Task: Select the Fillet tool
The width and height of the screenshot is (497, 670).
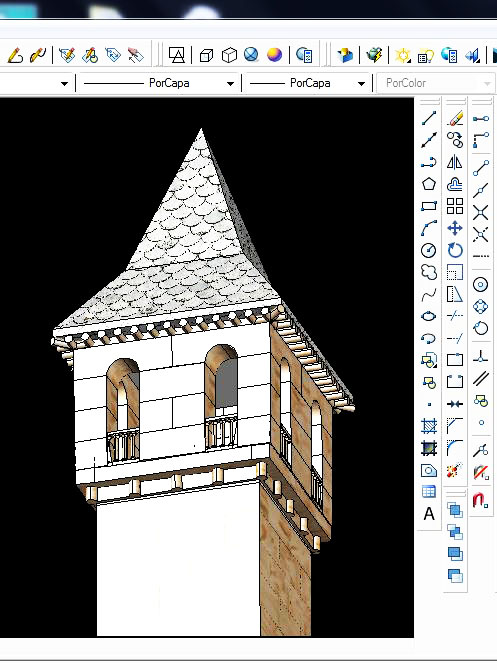Action: (455, 448)
